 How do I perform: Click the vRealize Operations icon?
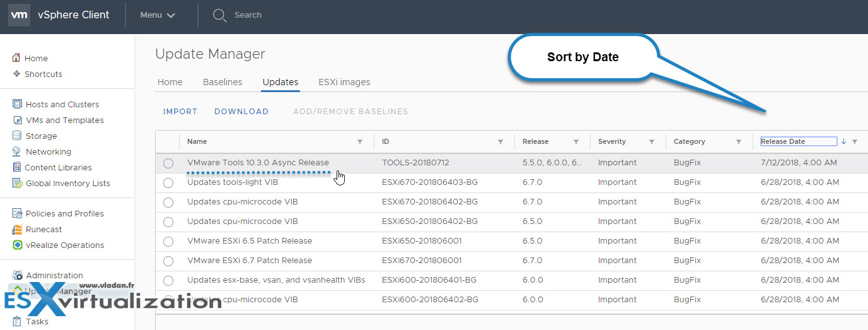pos(17,245)
